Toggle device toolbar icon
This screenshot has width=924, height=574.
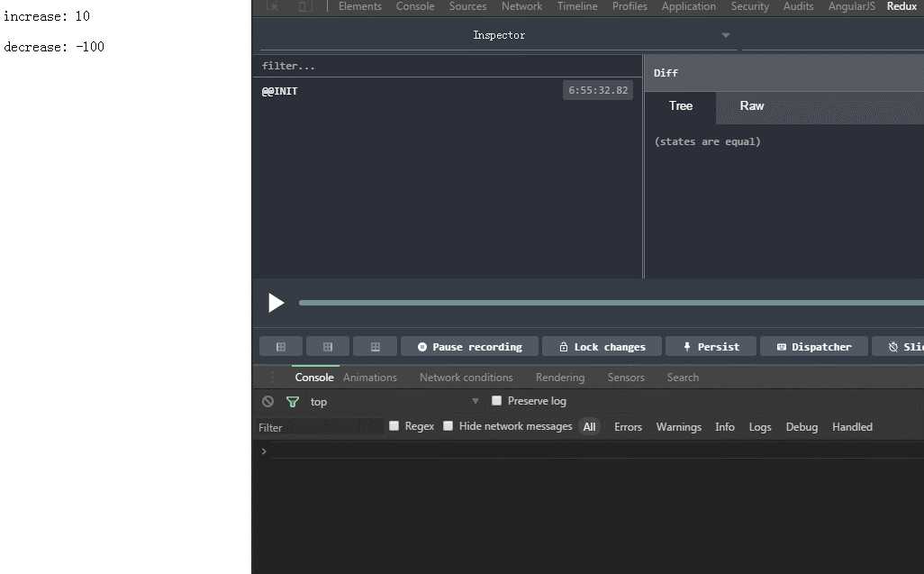click(305, 6)
